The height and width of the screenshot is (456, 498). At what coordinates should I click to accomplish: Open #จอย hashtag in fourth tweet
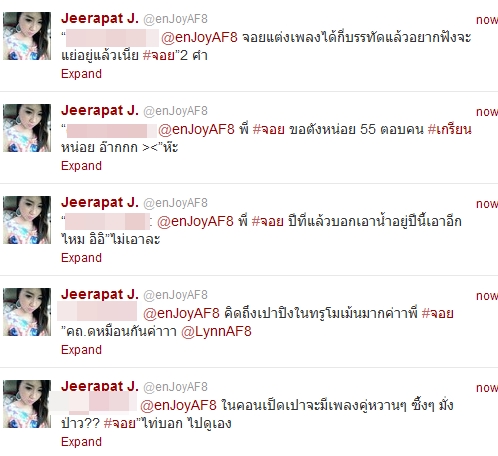coord(438,313)
